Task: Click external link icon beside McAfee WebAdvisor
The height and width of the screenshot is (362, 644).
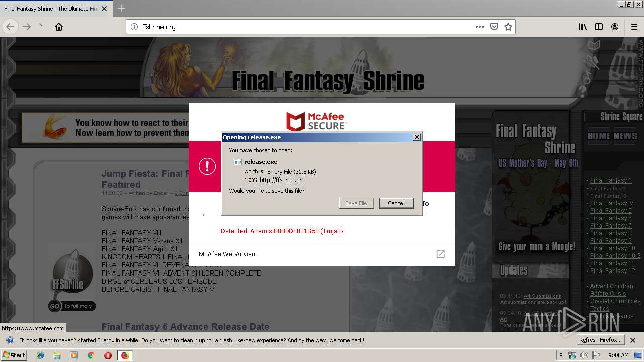Action: point(440,254)
